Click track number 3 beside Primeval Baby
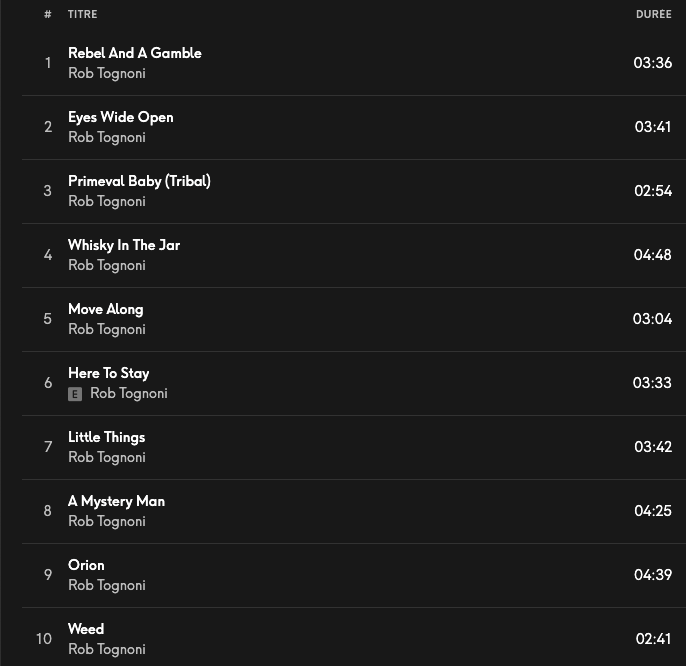The image size is (686, 666). (47, 191)
